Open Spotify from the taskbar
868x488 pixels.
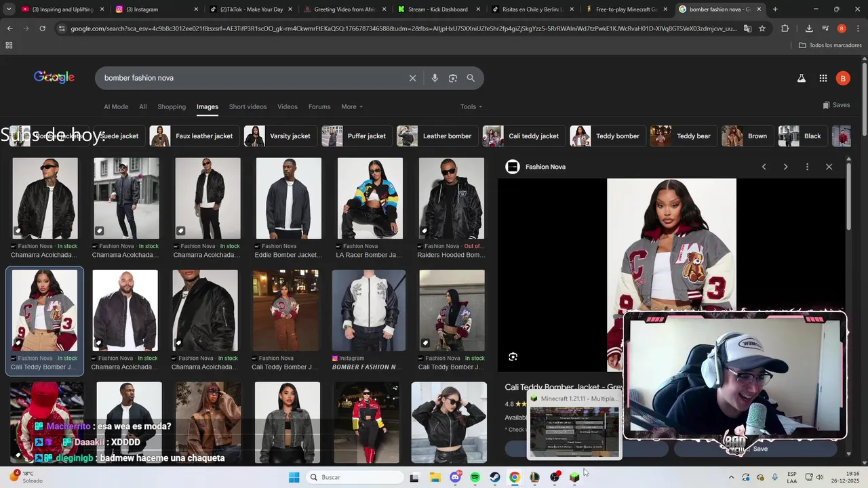coord(475,477)
